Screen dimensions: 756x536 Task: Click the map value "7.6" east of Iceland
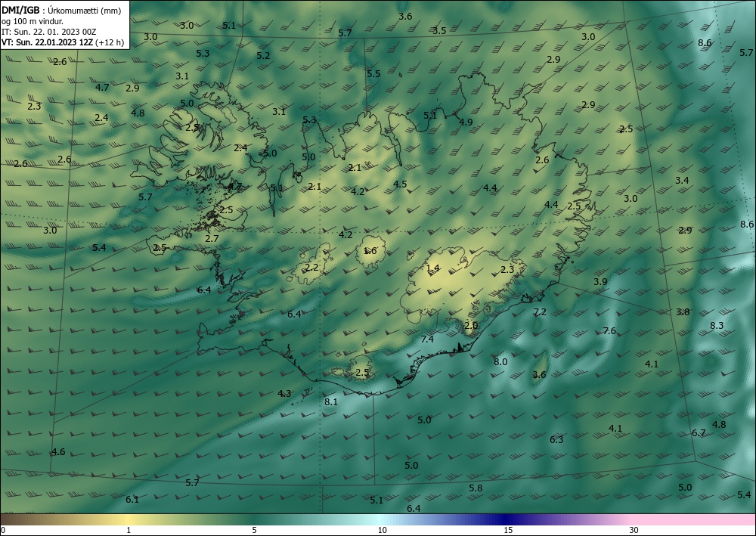609,330
